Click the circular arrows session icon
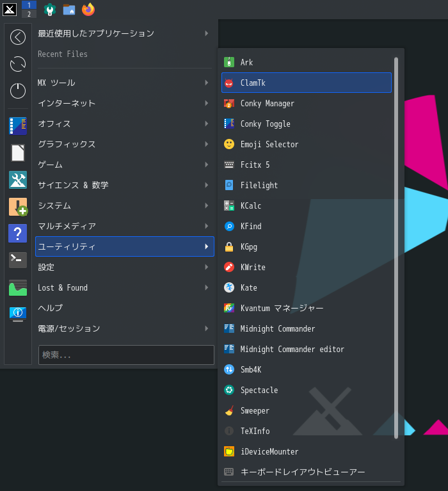Image resolution: width=448 pixels, height=491 pixels. [18, 64]
